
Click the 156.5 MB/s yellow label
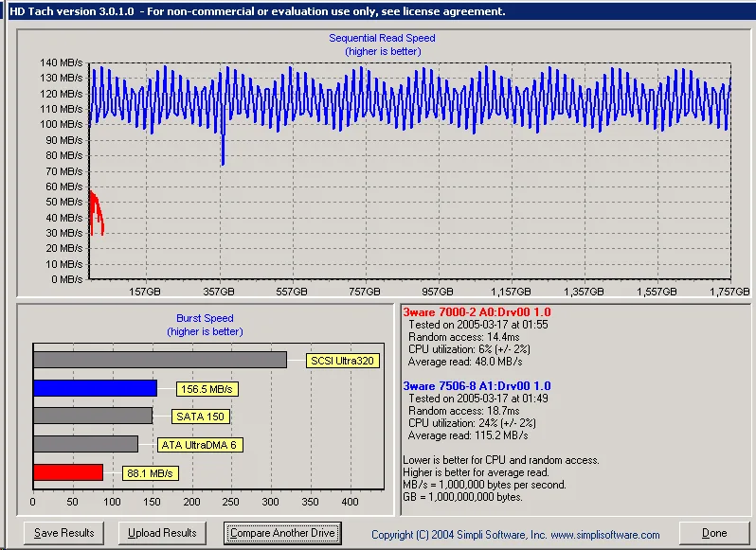tap(206, 389)
